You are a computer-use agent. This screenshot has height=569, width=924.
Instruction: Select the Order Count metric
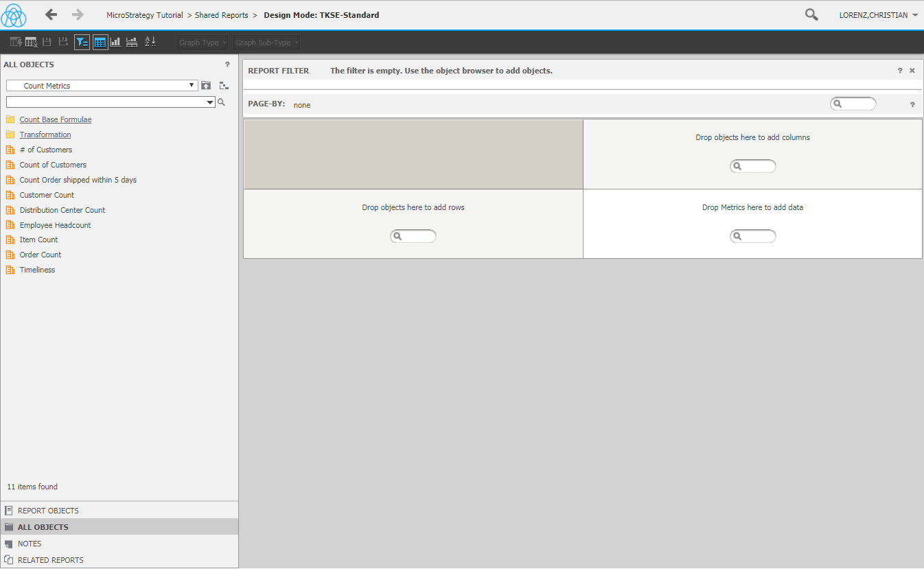(41, 255)
